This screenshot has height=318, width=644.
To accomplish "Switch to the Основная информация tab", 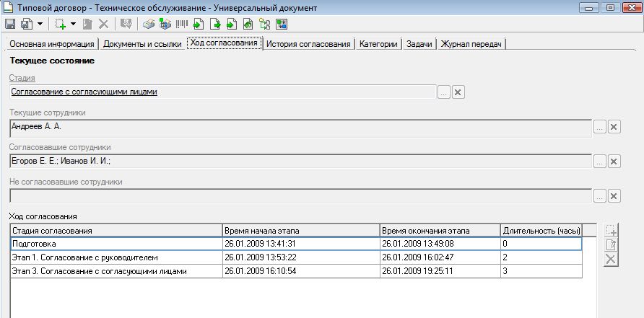I will click(x=52, y=44).
